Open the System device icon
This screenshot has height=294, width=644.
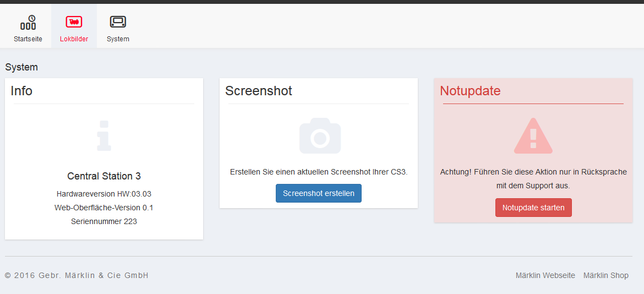pyautogui.click(x=118, y=22)
